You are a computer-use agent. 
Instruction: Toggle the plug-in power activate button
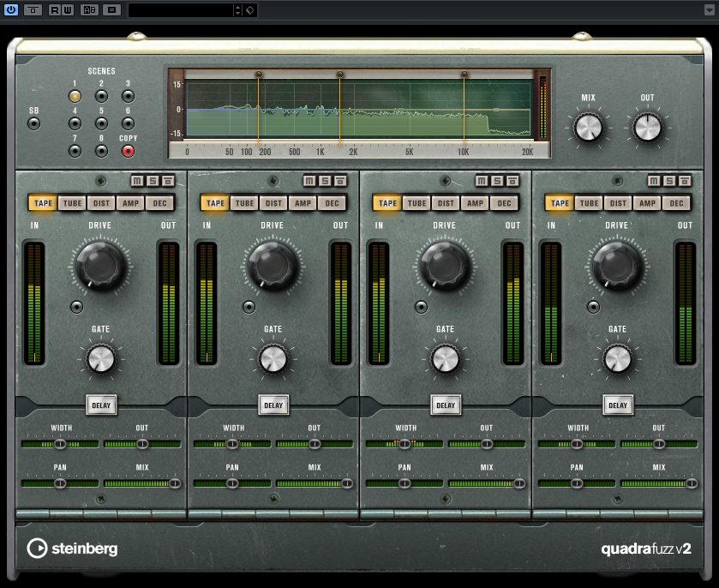tap(11, 9)
